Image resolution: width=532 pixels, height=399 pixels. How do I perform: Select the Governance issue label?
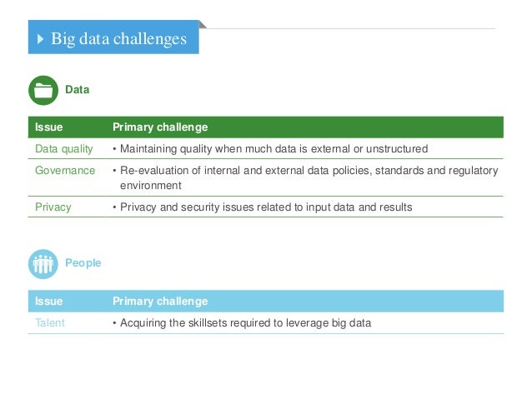[65, 170]
